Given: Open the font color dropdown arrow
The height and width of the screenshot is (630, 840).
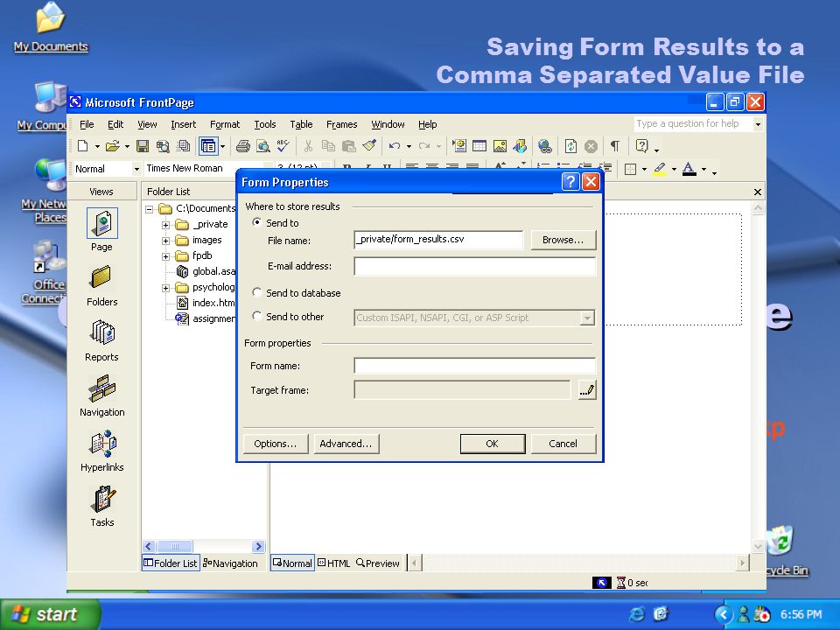Looking at the screenshot, I should pos(703,169).
